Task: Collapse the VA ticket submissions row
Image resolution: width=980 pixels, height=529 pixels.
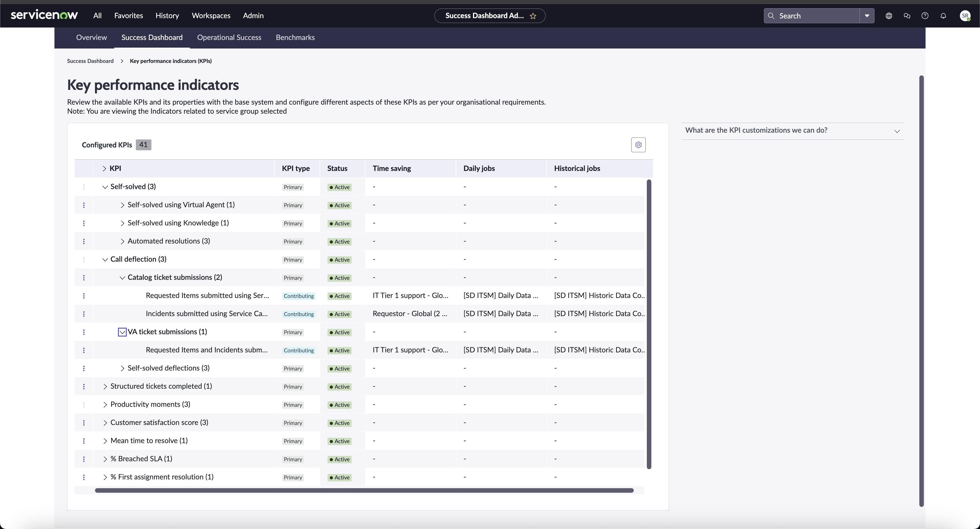Action: [x=122, y=332]
